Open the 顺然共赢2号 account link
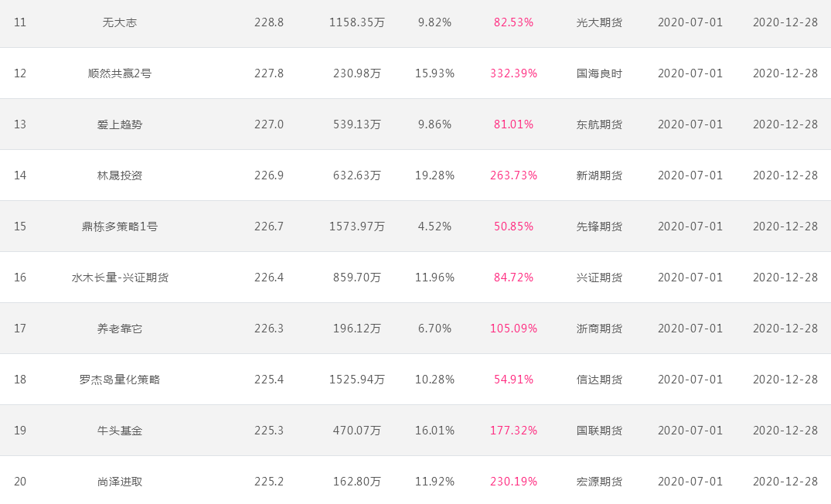Image resolution: width=831 pixels, height=504 pixels. tap(120, 73)
